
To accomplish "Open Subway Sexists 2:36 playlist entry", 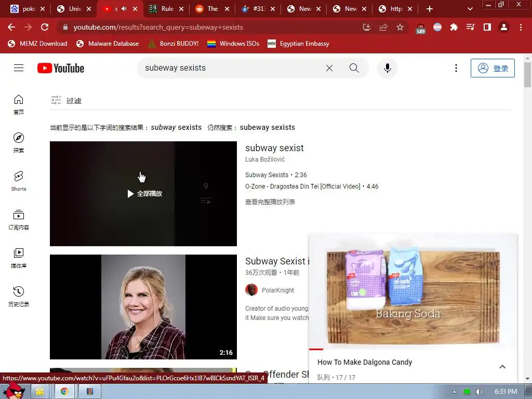I will pyautogui.click(x=276, y=175).
